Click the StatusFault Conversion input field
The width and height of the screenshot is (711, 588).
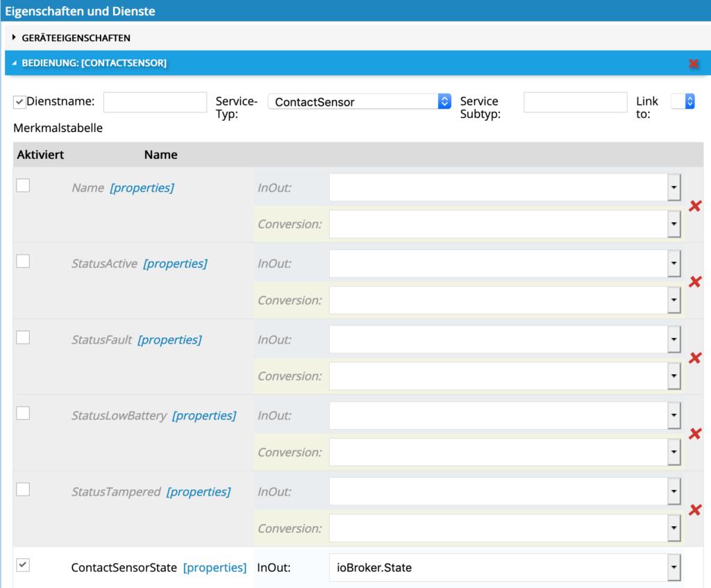coord(499,376)
